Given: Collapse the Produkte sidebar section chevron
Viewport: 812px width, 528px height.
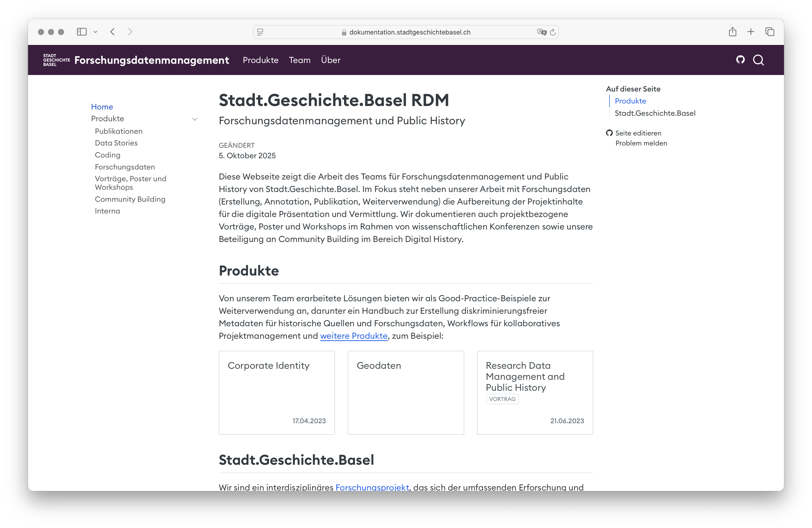Looking at the screenshot, I should [195, 119].
